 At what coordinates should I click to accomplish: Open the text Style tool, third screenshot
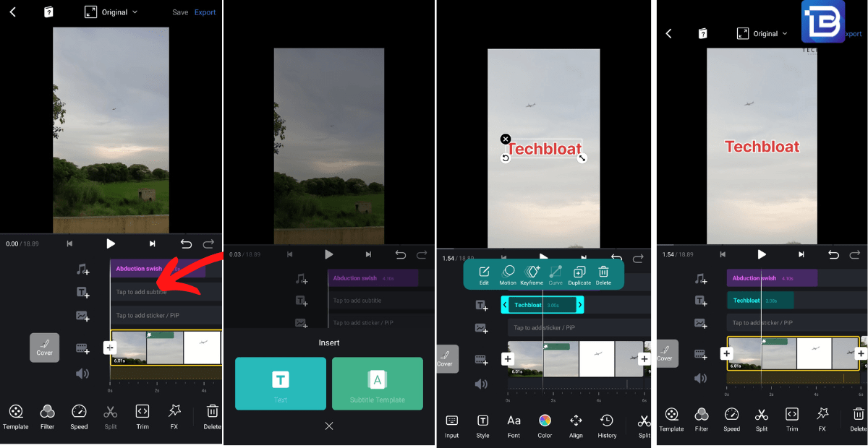482,426
